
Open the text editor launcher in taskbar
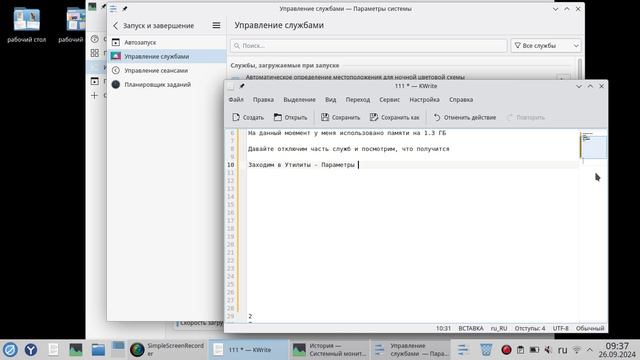tap(53, 350)
